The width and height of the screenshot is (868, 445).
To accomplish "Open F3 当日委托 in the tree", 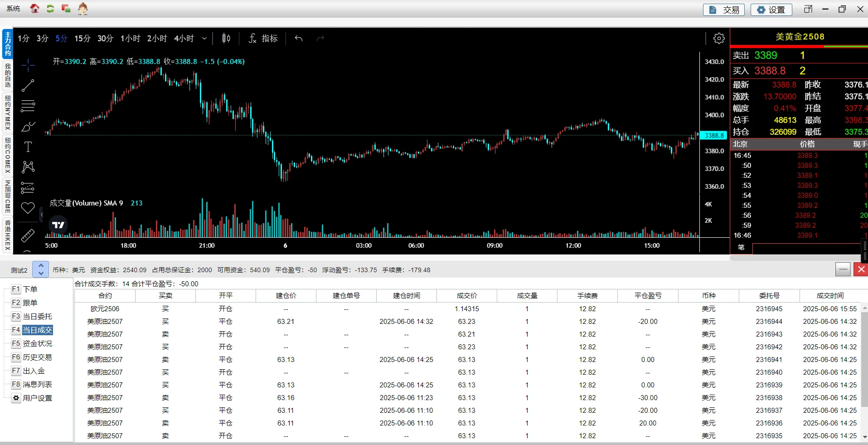I will pos(32,317).
